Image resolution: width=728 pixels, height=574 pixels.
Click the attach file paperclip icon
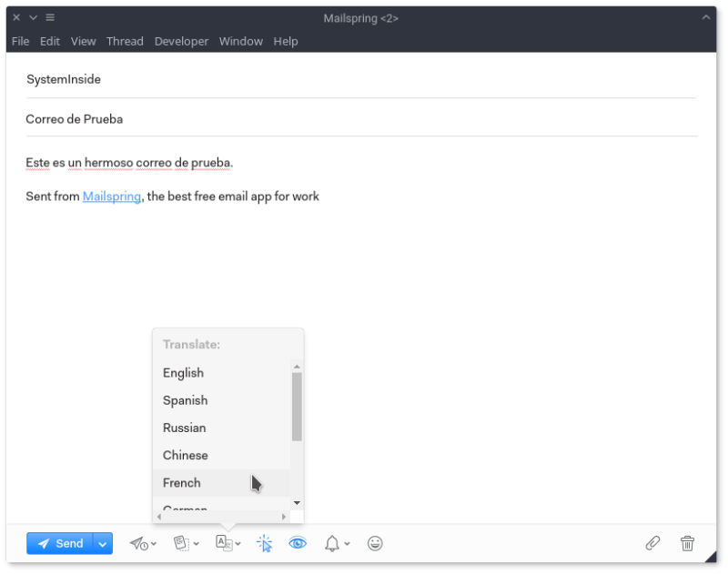[x=652, y=543]
